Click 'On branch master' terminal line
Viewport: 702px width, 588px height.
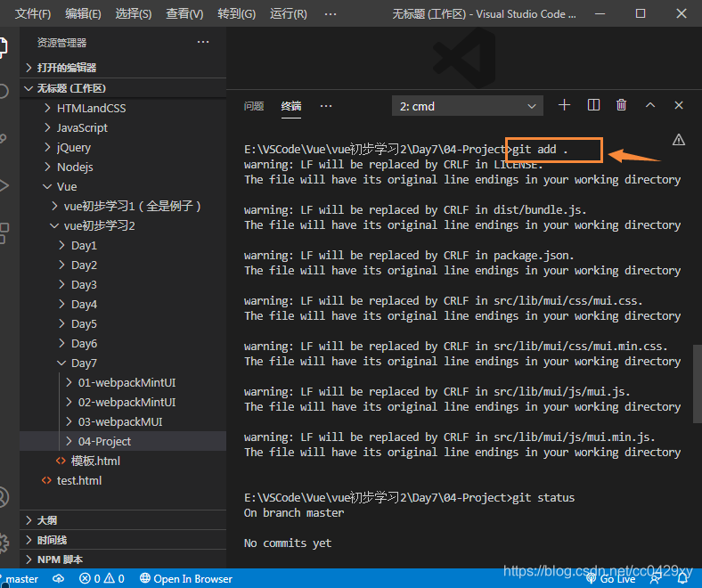tap(294, 513)
